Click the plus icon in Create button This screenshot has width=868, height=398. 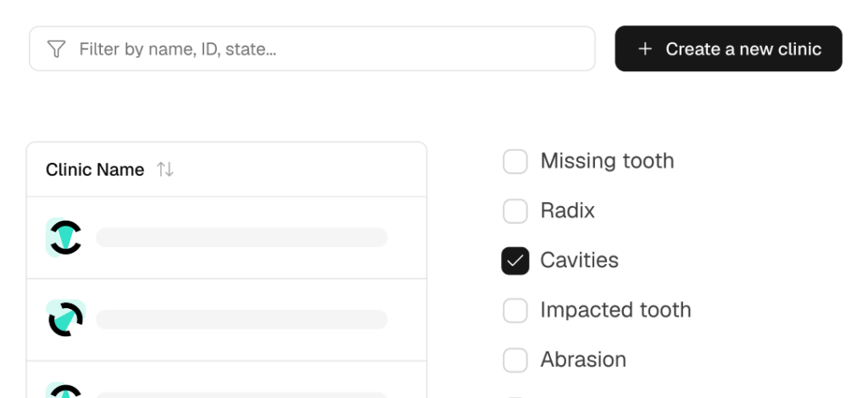(645, 49)
